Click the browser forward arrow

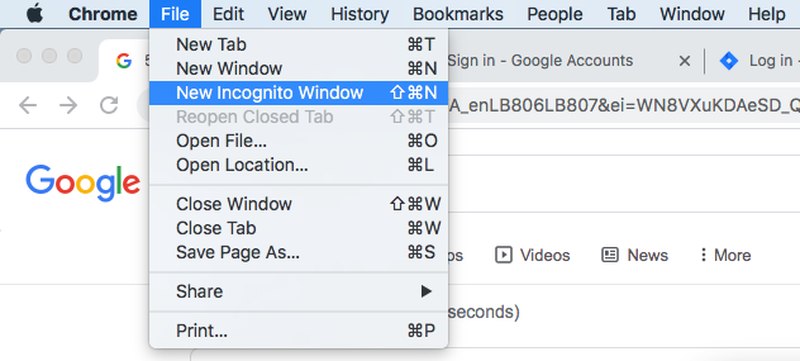[x=68, y=106]
